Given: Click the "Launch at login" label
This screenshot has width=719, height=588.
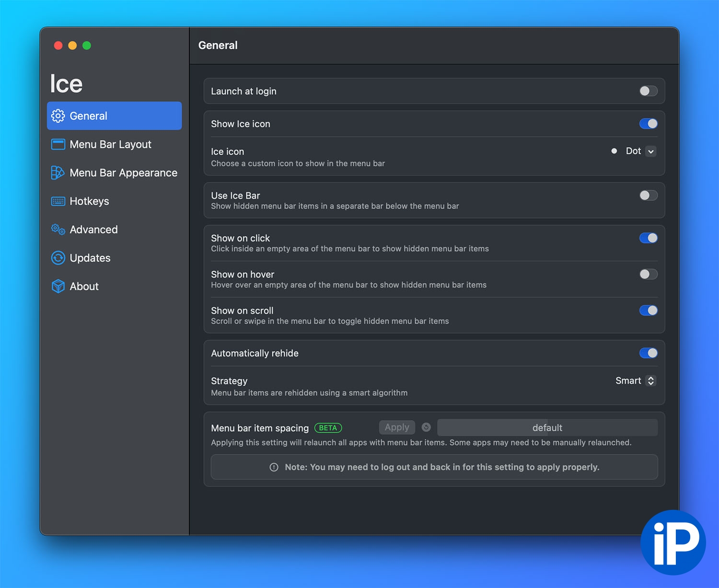Looking at the screenshot, I should (x=244, y=91).
